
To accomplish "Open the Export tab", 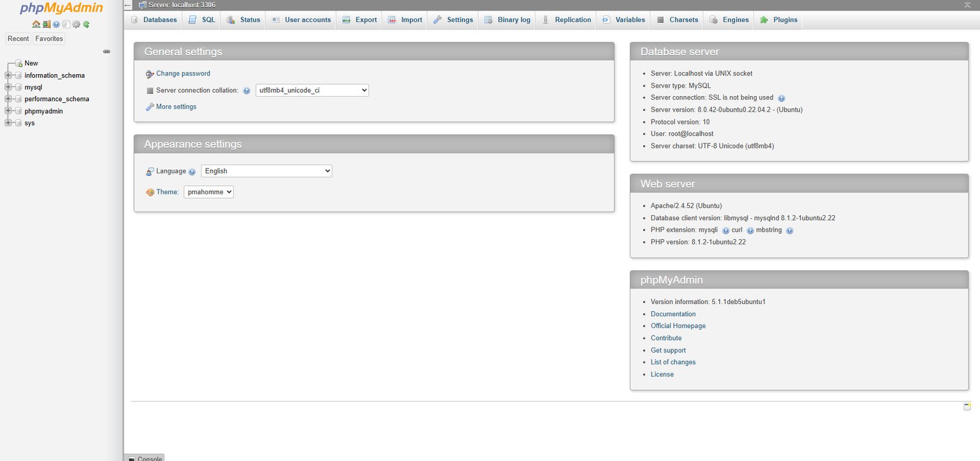I will 359,20.
